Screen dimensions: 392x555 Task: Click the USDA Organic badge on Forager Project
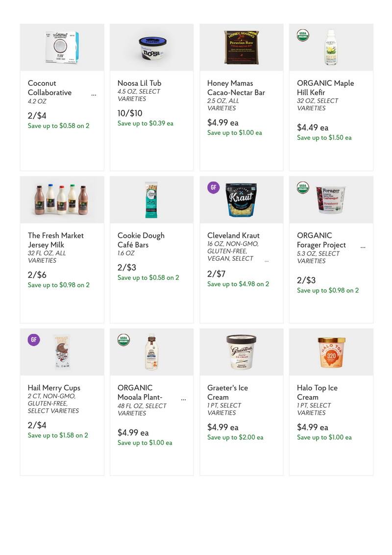pyautogui.click(x=303, y=188)
